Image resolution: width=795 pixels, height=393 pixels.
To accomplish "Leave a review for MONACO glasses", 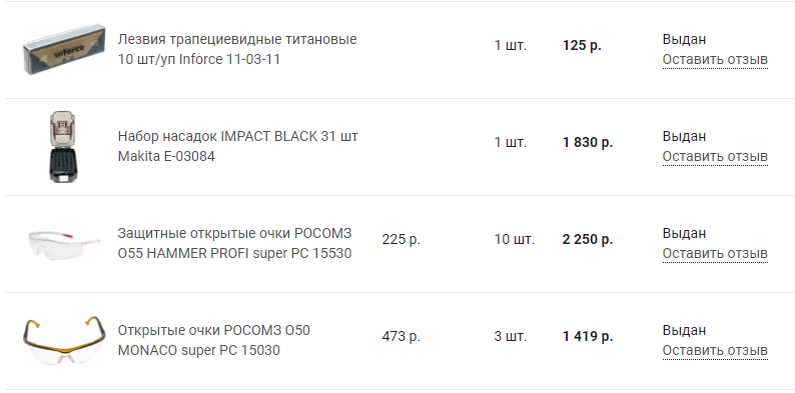I will click(x=715, y=350).
